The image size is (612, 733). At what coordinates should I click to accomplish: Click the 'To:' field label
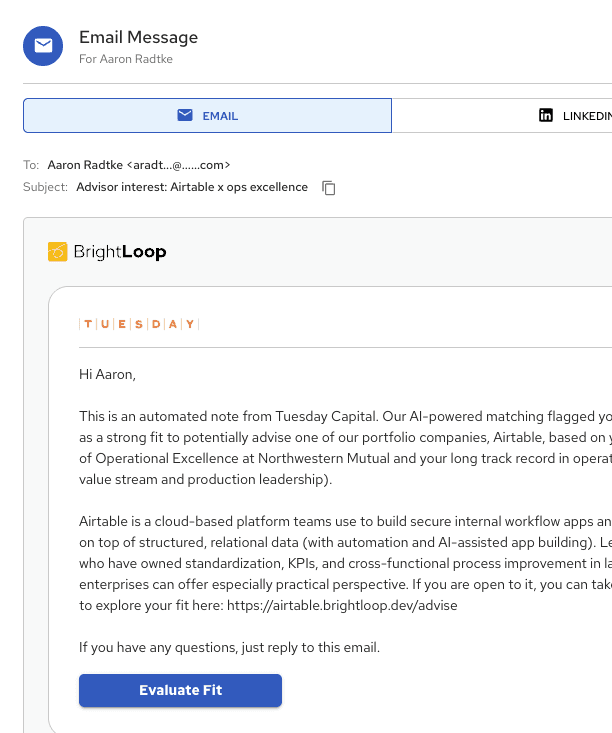31,165
